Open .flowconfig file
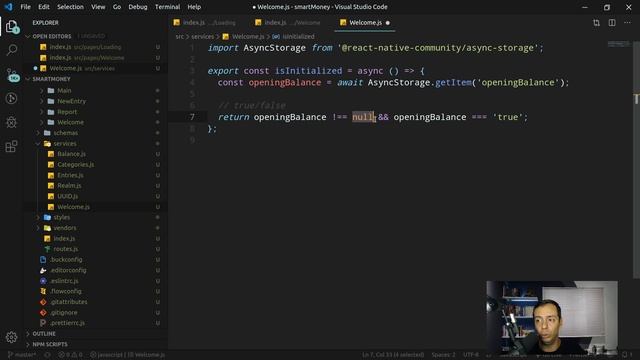This screenshot has height=360, width=640. (65, 291)
